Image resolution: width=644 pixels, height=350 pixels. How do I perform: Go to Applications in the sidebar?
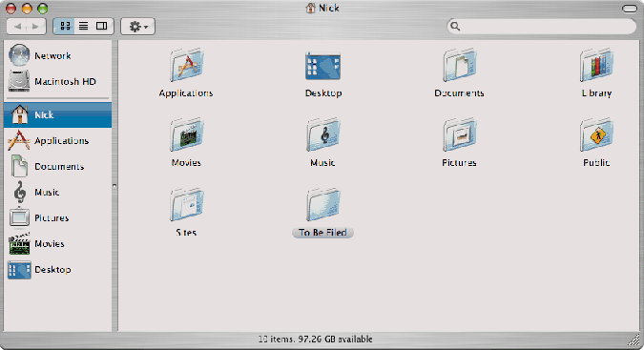tap(57, 140)
